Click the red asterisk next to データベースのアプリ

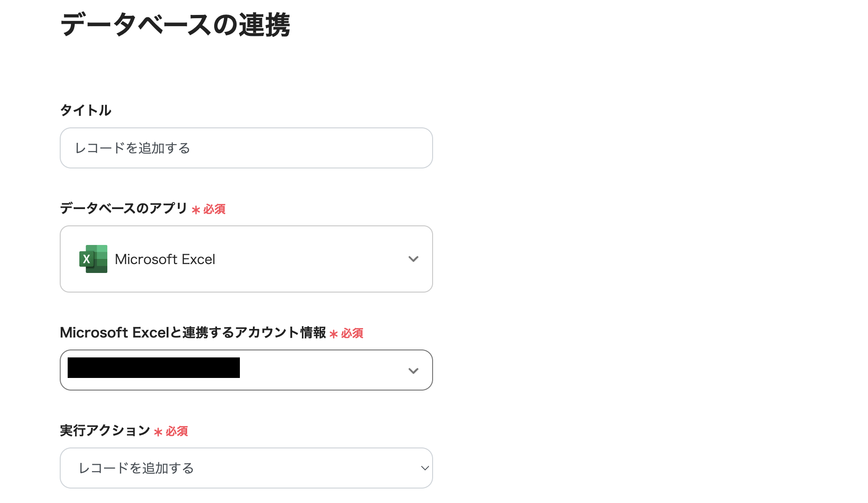[x=196, y=209]
